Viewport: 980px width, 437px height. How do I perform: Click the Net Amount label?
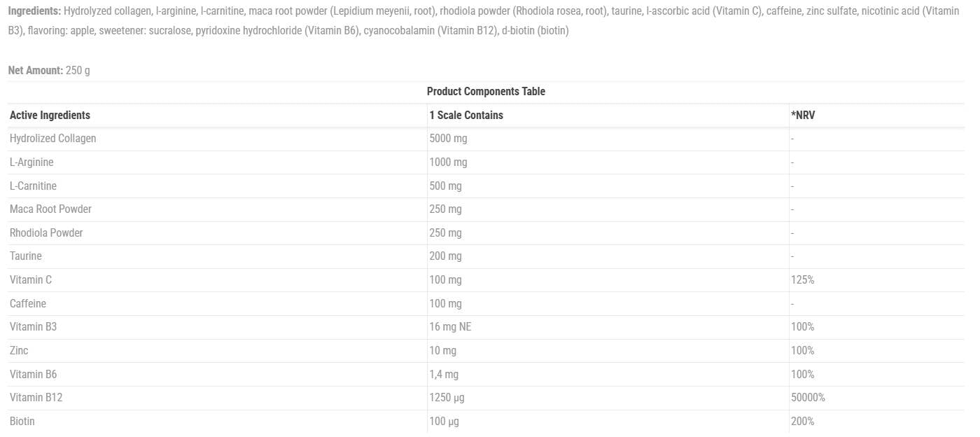[35, 71]
